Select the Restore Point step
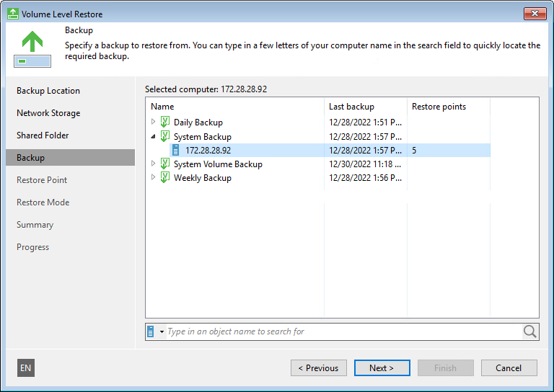 (x=42, y=180)
